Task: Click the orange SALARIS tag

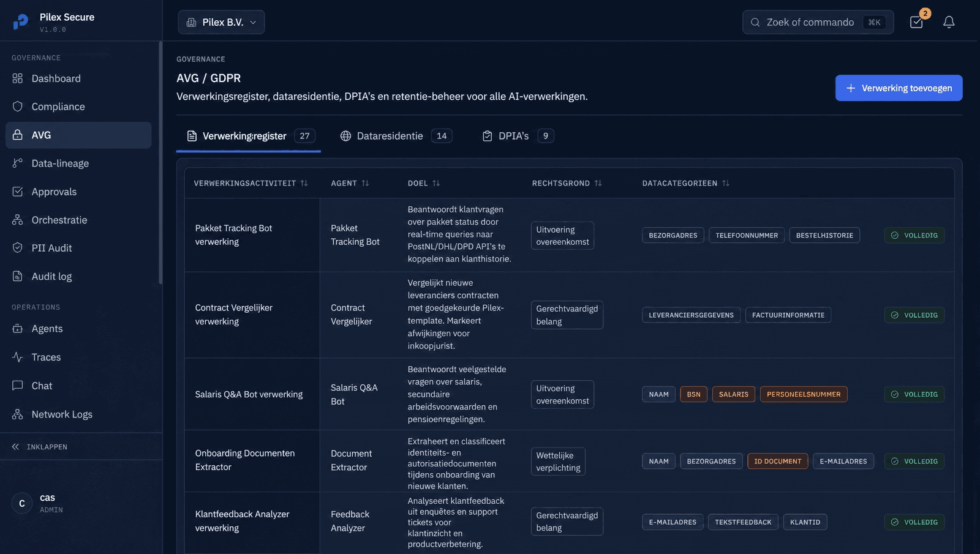Action: [734, 394]
